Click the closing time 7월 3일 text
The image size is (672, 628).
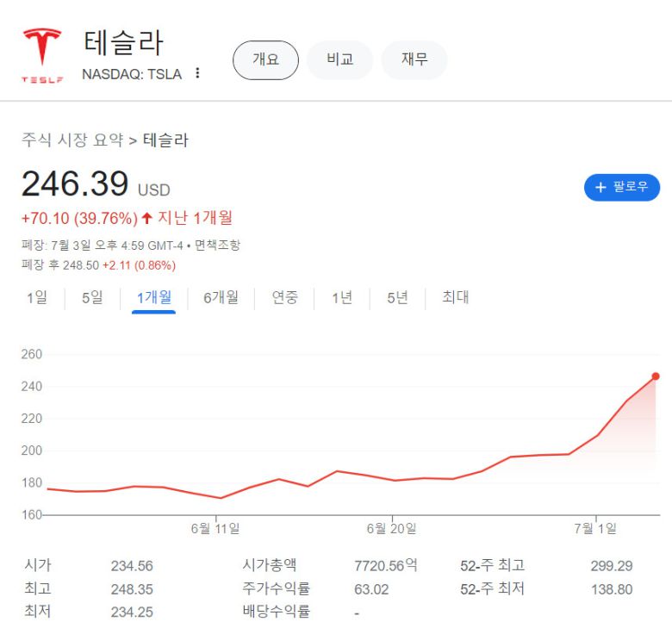pos(71,246)
